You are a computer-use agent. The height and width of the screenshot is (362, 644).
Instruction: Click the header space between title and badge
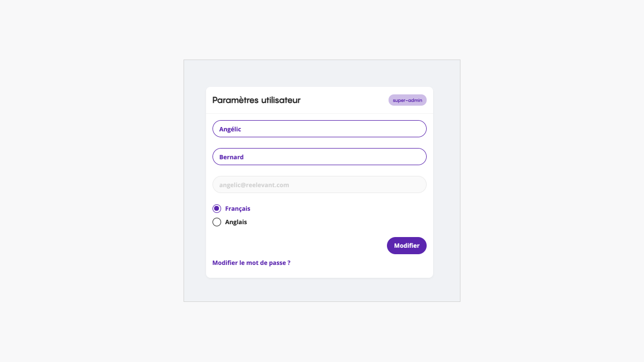pyautogui.click(x=343, y=100)
